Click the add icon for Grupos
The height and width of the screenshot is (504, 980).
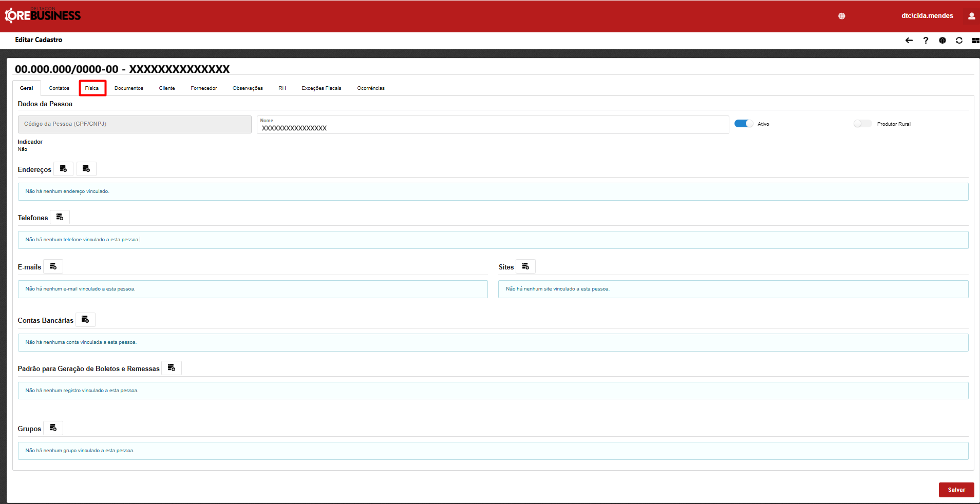53,428
